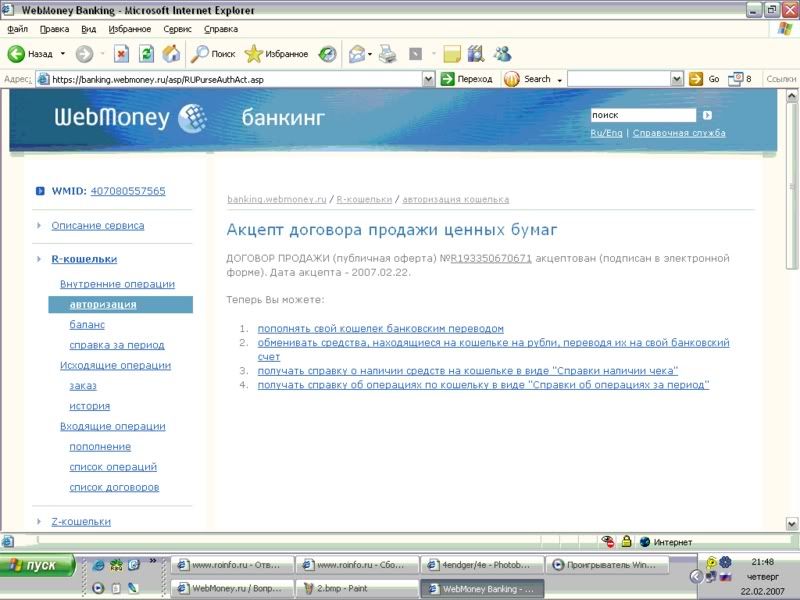Open Back button history dropdown arrow
Image resolution: width=800 pixels, height=600 pixels.
click(x=63, y=54)
